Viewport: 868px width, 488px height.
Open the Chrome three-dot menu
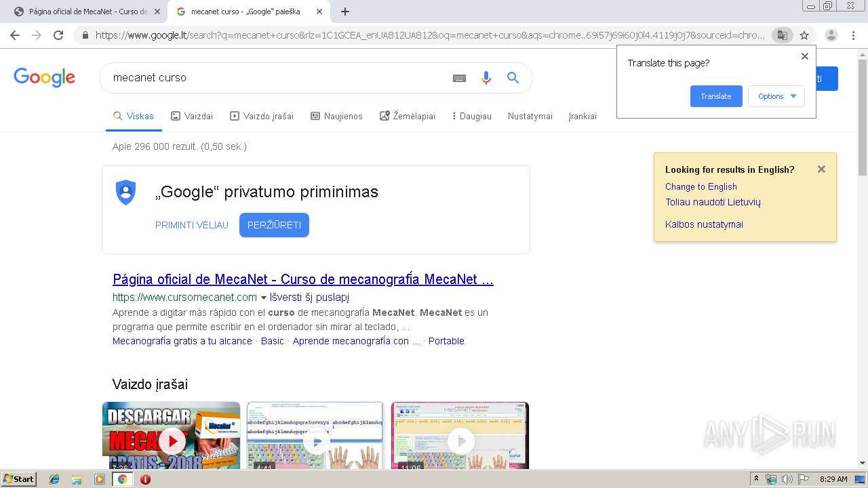[x=854, y=35]
